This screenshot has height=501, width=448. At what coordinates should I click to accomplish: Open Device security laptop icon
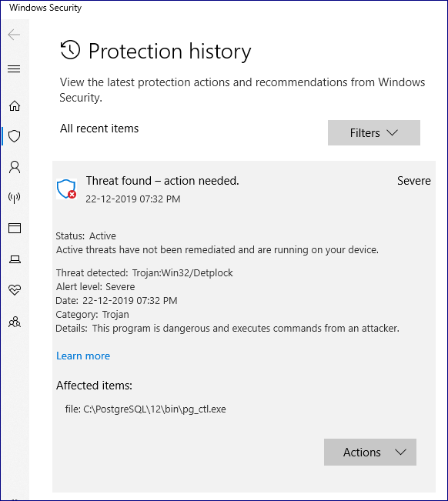pyautogui.click(x=15, y=259)
